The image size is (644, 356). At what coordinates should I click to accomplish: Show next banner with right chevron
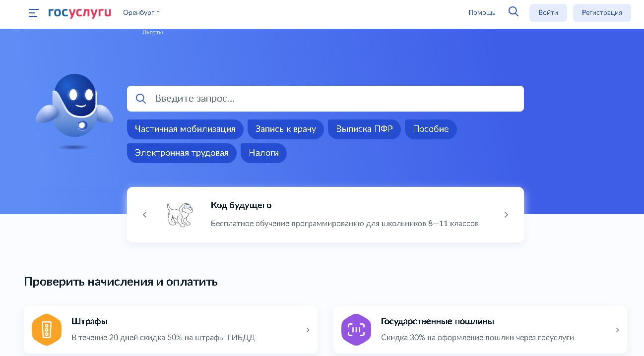[x=506, y=215]
